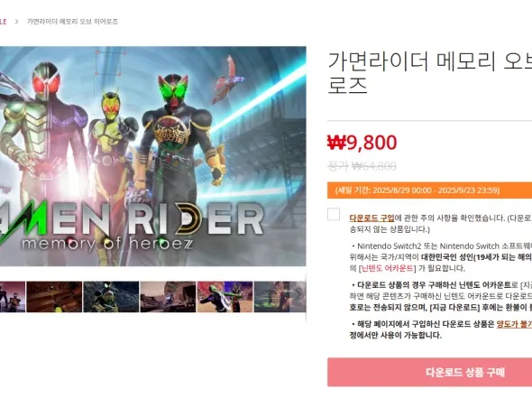Image resolution: width=532 pixels, height=399 pixels.
Task: Select the green rider fight thumbnail
Action: 225,296
